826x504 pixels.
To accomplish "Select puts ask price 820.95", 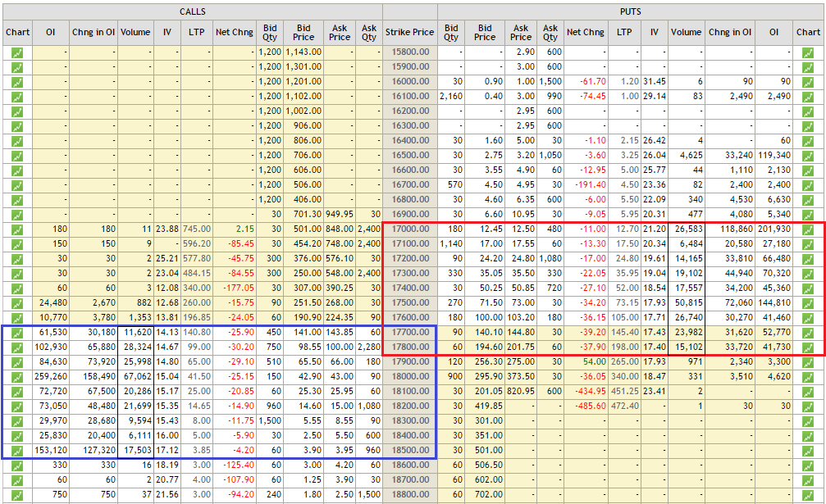I will (x=521, y=391).
